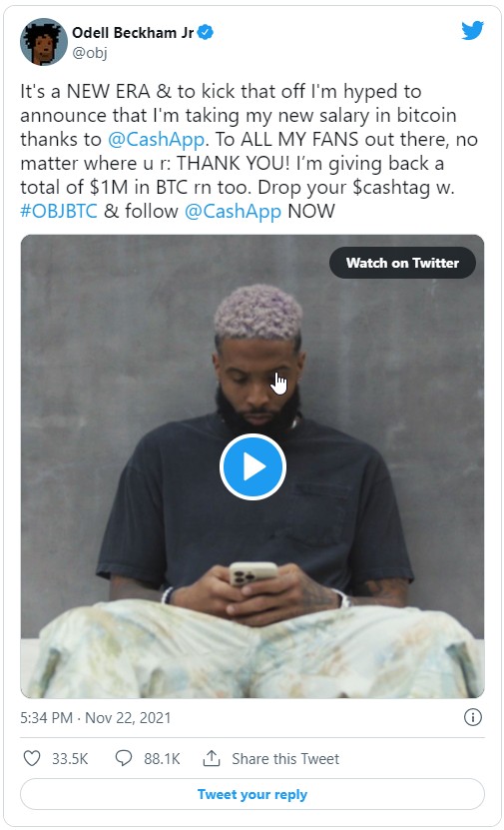
Task: Click the share upload arrow icon
Action: (x=212, y=758)
